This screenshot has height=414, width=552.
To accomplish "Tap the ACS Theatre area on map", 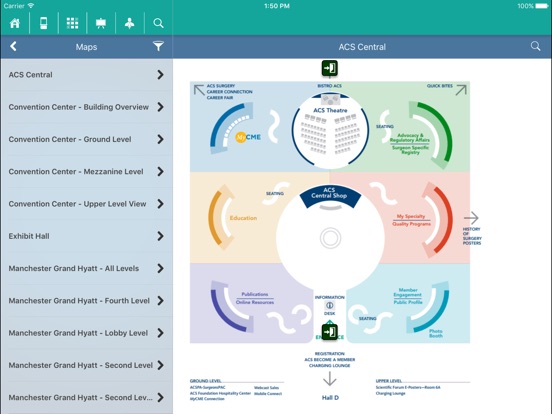I will click(330, 131).
